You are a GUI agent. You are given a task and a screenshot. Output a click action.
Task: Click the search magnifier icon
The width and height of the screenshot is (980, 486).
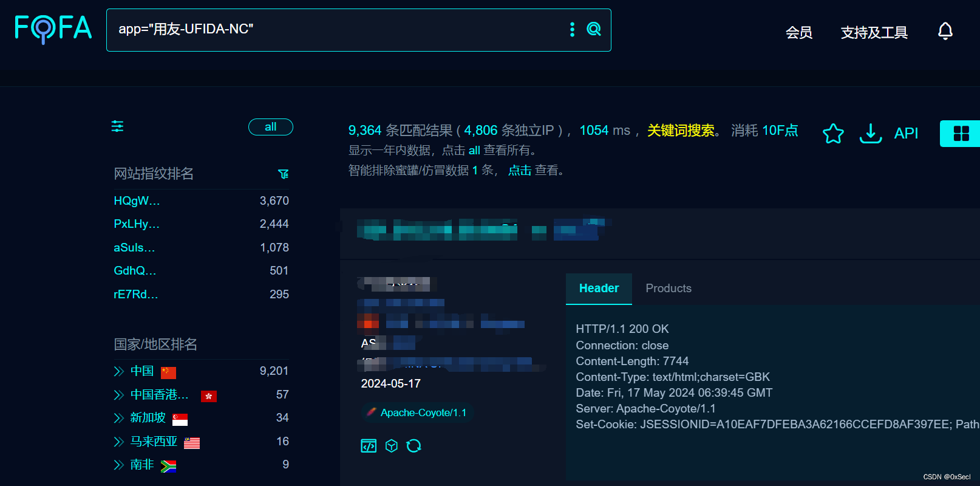point(594,29)
